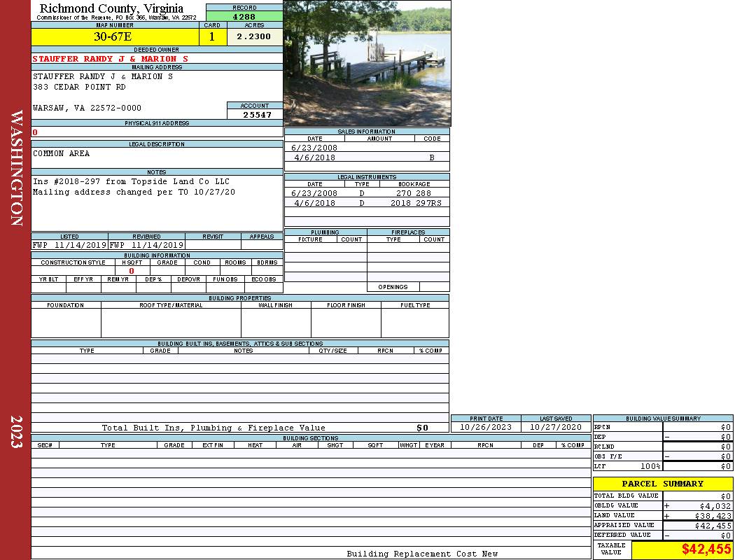The image size is (735, 560).
Task: Click the last saved date 10/27/2020
Action: click(x=556, y=427)
